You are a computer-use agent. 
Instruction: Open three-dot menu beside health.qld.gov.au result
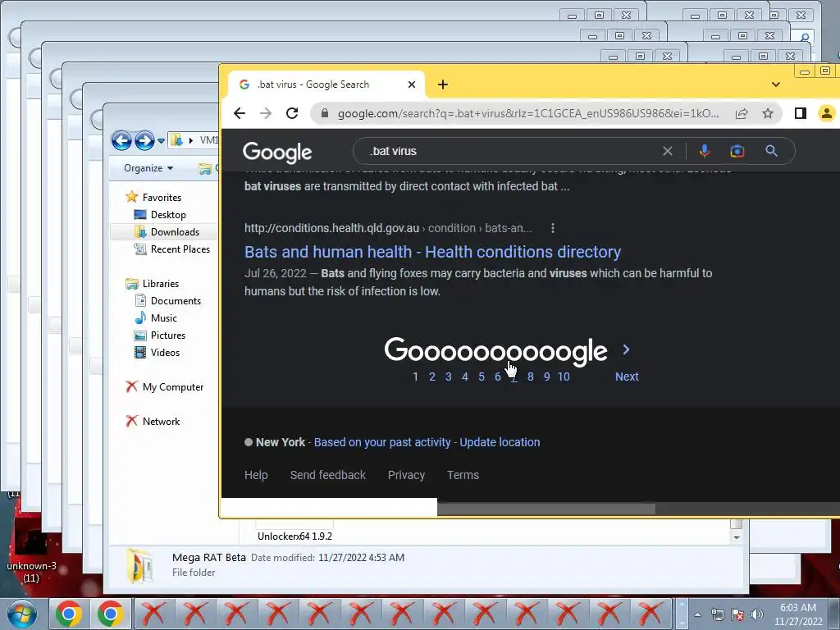552,228
